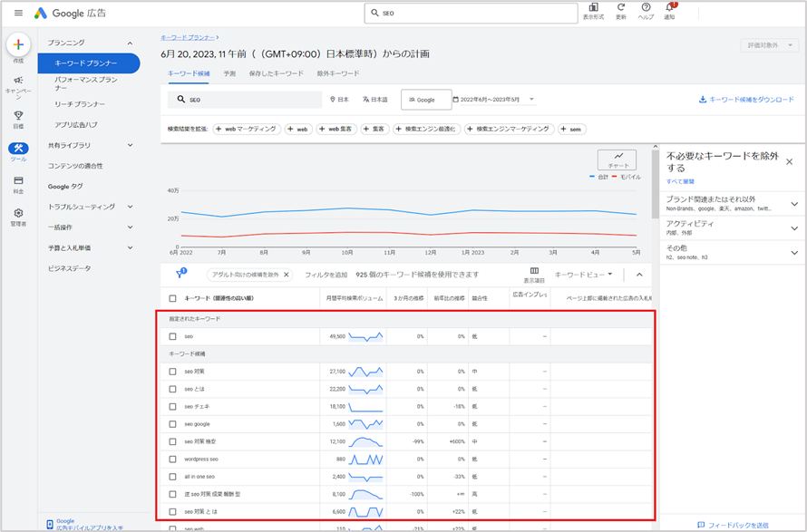Expand the 共有ライブラリ section
This screenshot has height=532, width=807.
[130, 145]
